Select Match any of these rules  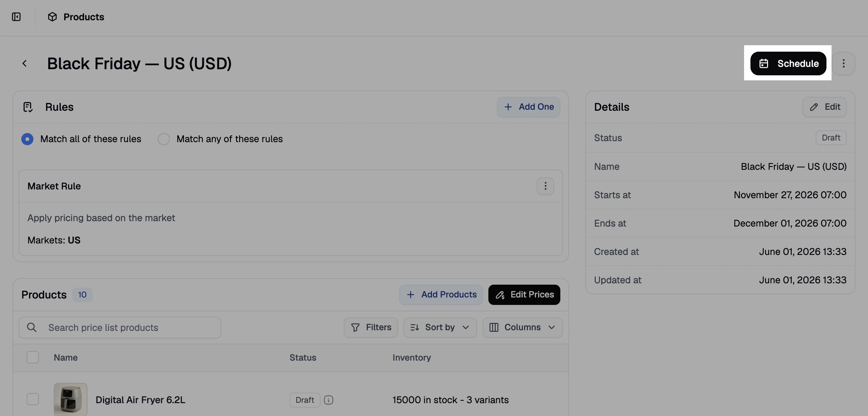[x=164, y=139]
